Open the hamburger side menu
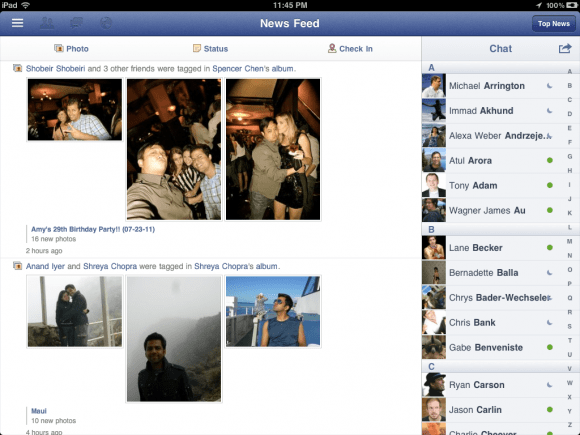 coord(17,23)
